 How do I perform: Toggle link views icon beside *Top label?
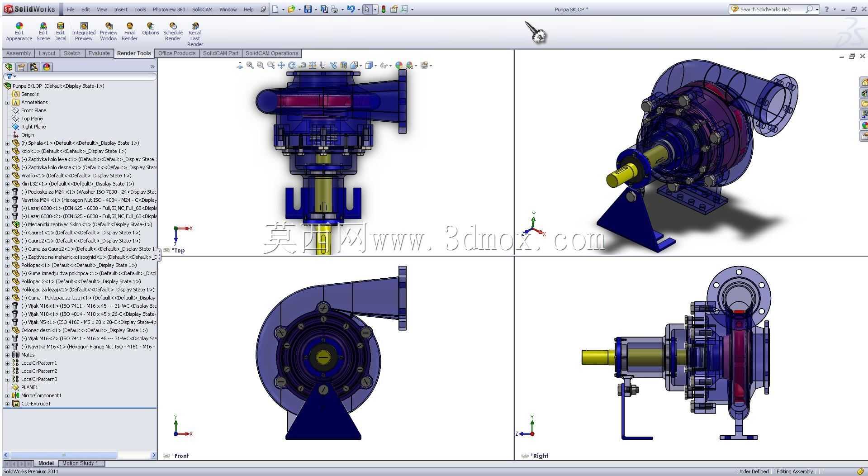coord(166,250)
